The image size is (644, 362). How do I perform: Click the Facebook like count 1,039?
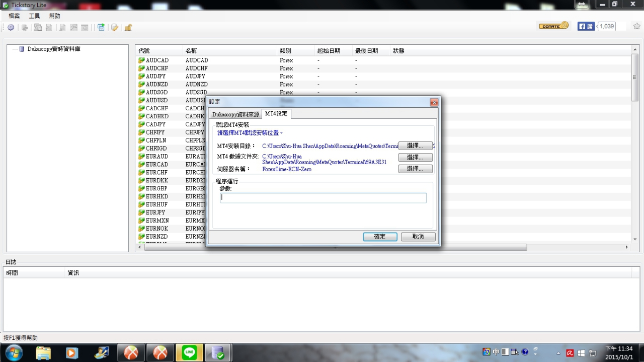coord(607,26)
